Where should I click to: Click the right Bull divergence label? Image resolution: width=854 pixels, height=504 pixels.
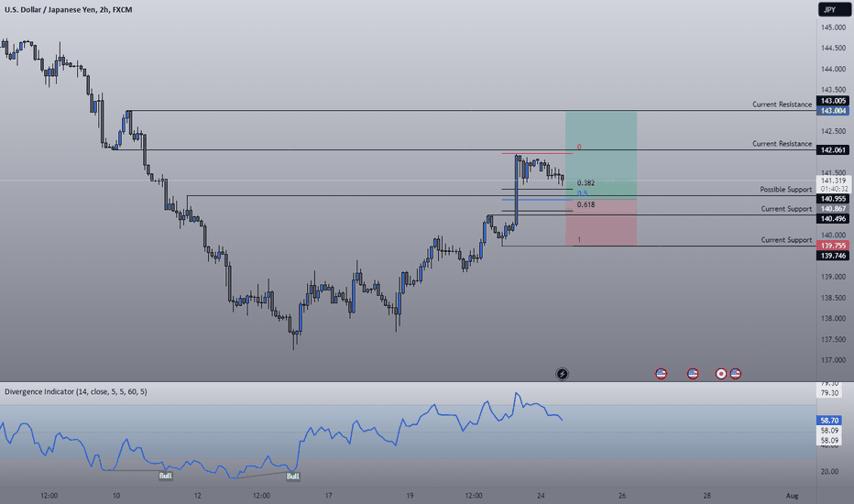pos(293,477)
